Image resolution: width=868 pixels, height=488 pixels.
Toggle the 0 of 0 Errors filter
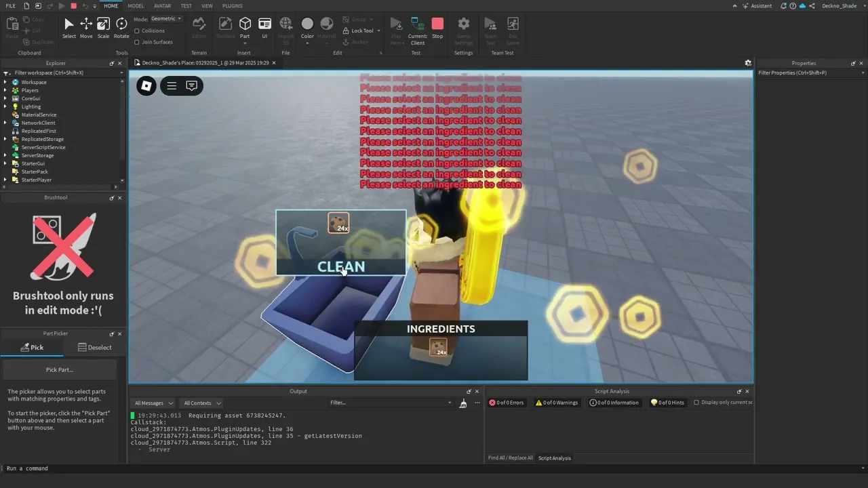pos(507,403)
